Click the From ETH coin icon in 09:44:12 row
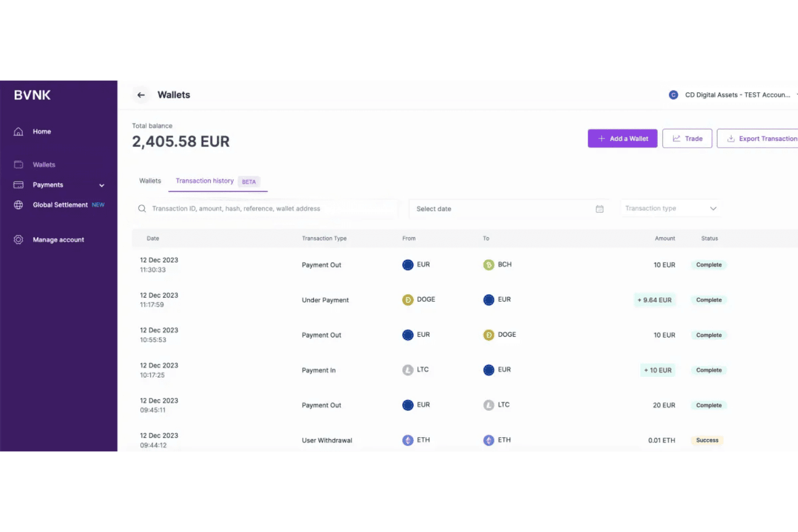 (x=408, y=440)
